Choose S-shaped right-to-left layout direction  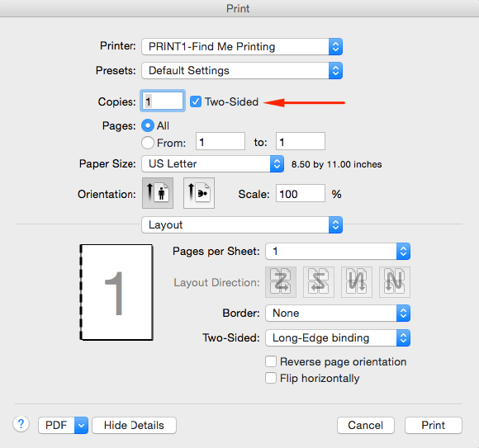pyautogui.click(x=319, y=282)
